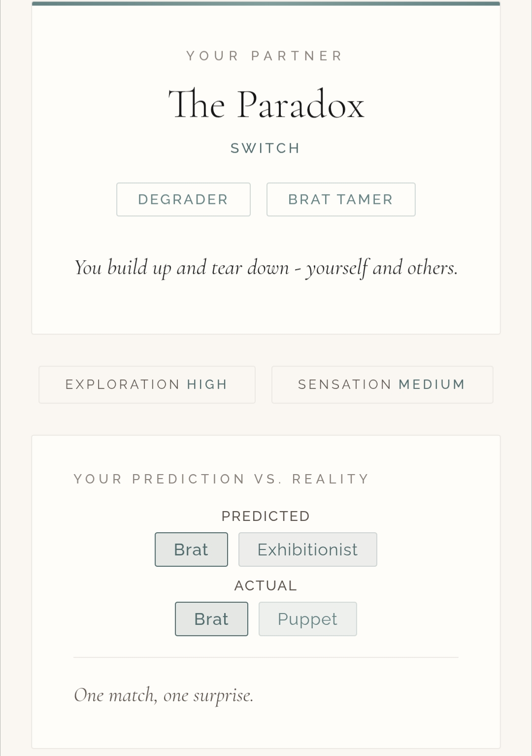Tap the EXPLORATION HIGH chip

[147, 384]
